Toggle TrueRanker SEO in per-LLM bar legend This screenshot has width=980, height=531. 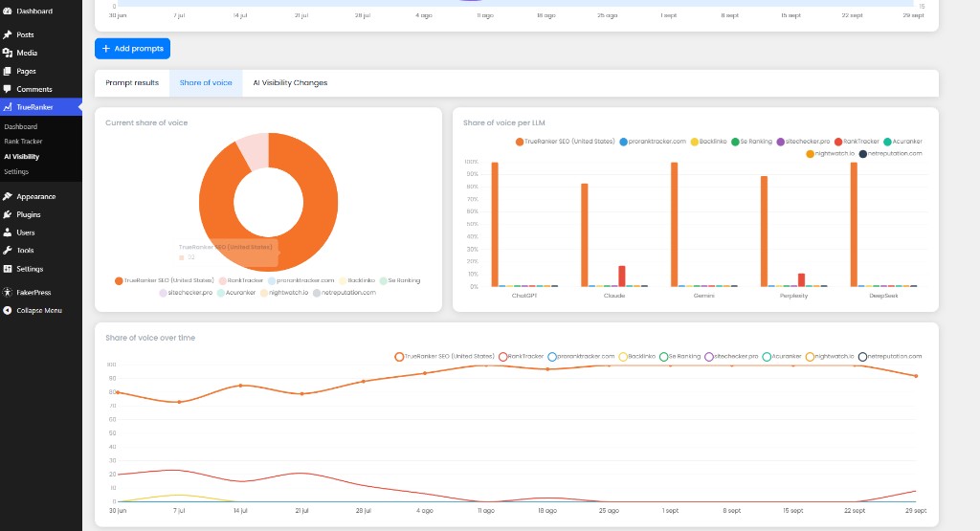click(565, 142)
